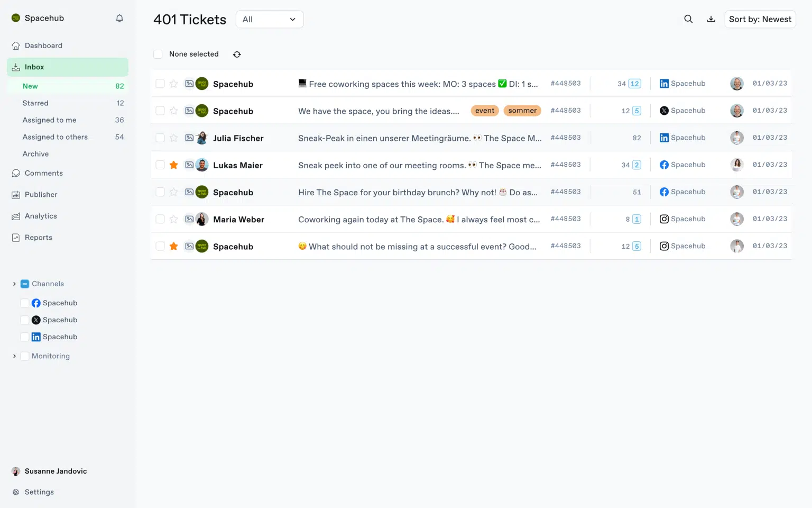
Task: Click the LinkedIn icon on Julia Fischer's row
Action: coord(664,138)
